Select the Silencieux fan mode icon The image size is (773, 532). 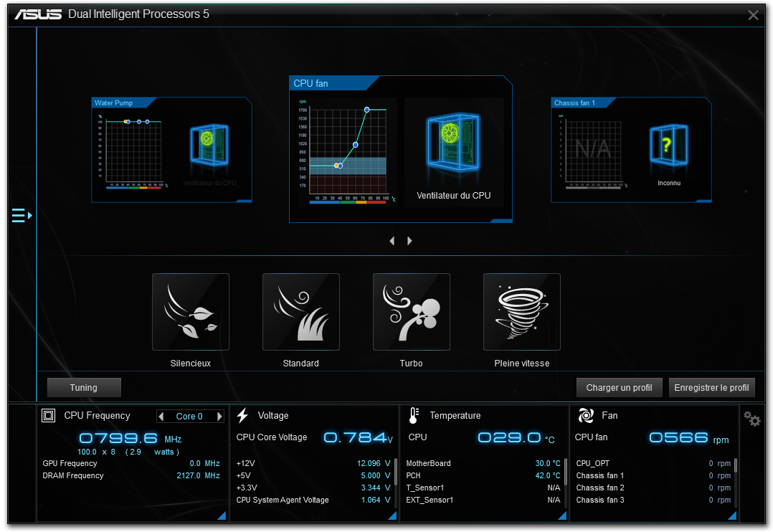(191, 311)
